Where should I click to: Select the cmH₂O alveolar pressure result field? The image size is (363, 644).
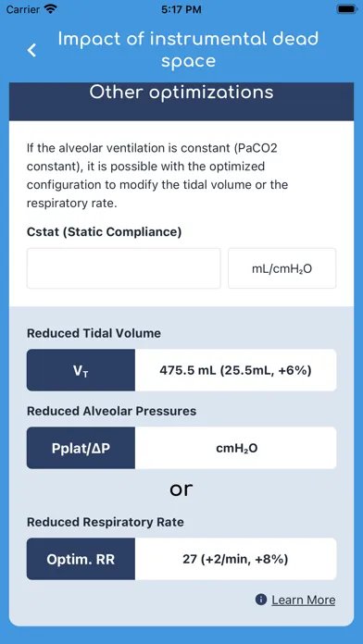pos(235,448)
